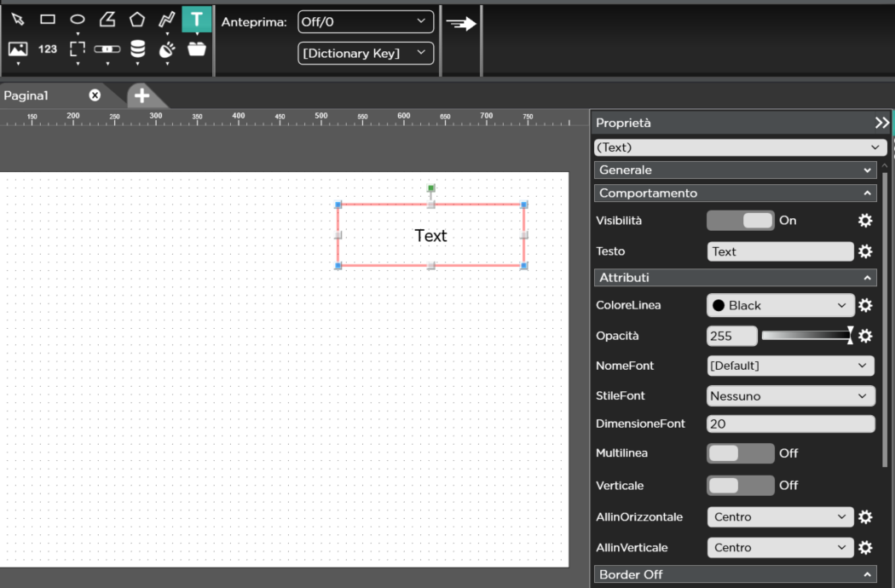895x588 pixels.
Task: Expand the Generale section
Action: (x=734, y=170)
